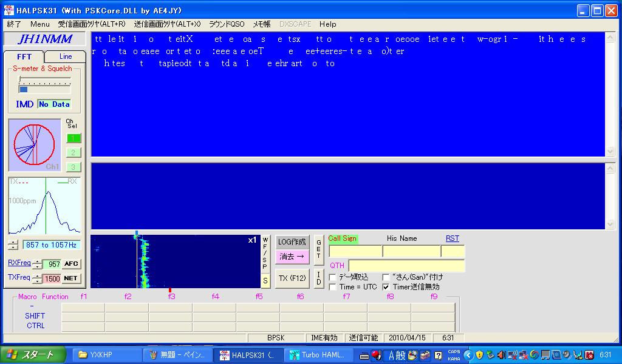Open the ラウンドQSO menu

click(227, 24)
